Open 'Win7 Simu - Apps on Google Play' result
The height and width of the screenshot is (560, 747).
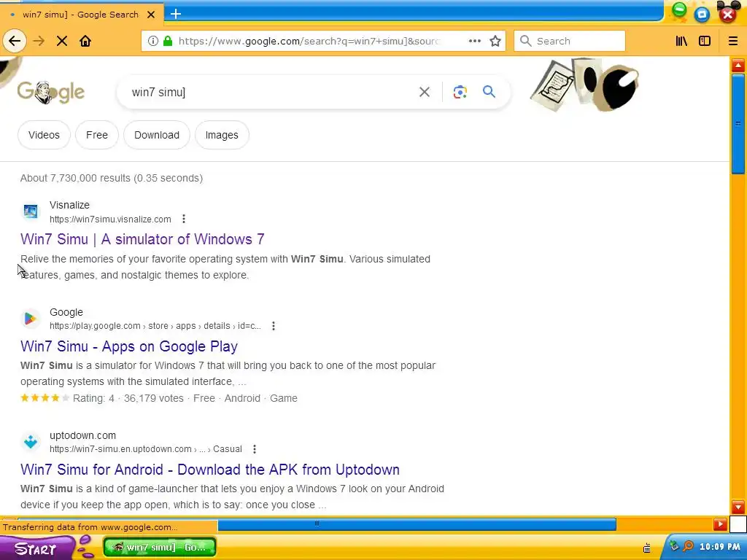(129, 346)
